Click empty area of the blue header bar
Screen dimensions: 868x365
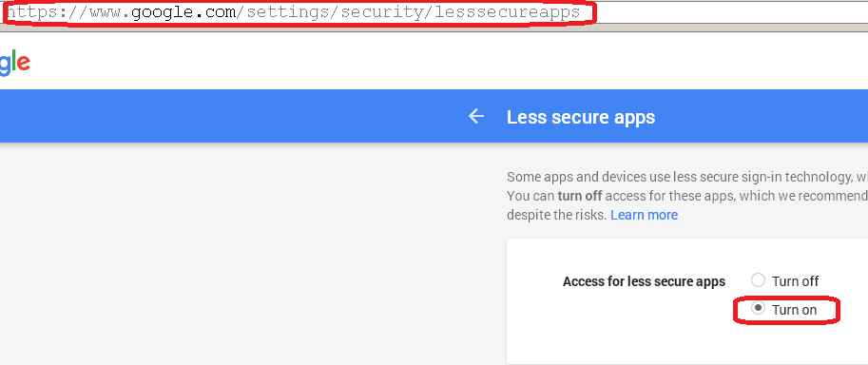(222, 116)
